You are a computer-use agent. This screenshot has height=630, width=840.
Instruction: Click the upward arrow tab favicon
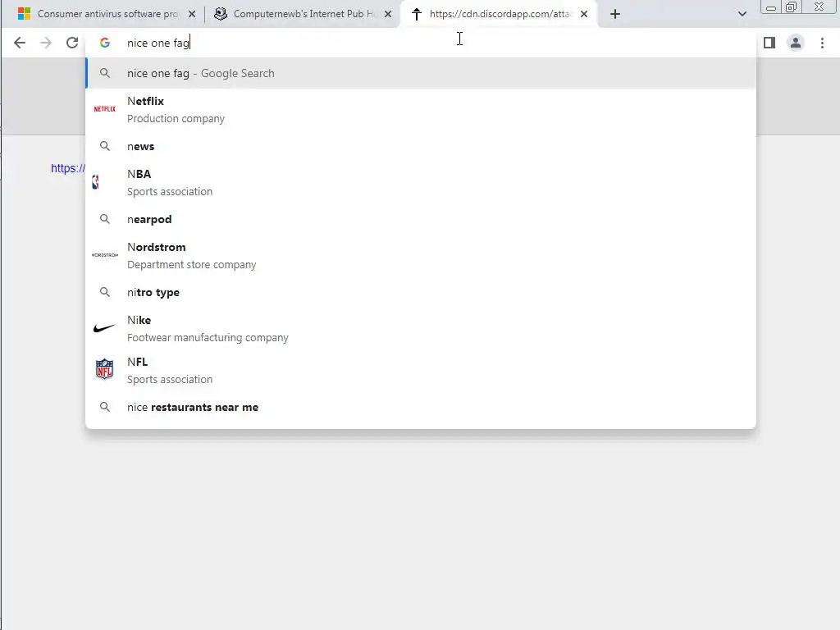click(x=416, y=14)
